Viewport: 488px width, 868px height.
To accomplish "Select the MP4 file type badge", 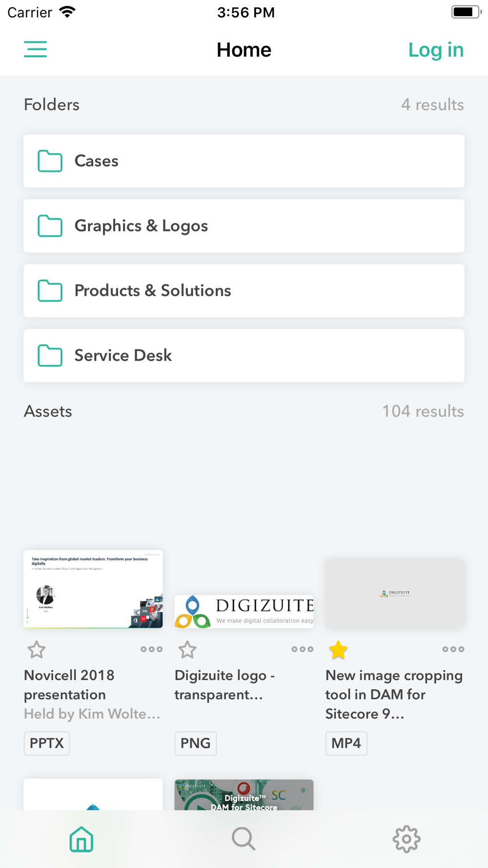I will click(346, 744).
